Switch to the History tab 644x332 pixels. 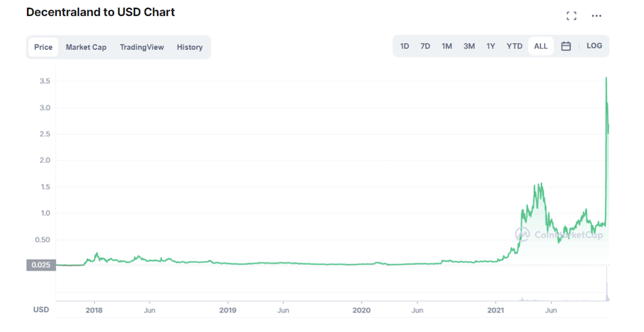click(x=190, y=47)
